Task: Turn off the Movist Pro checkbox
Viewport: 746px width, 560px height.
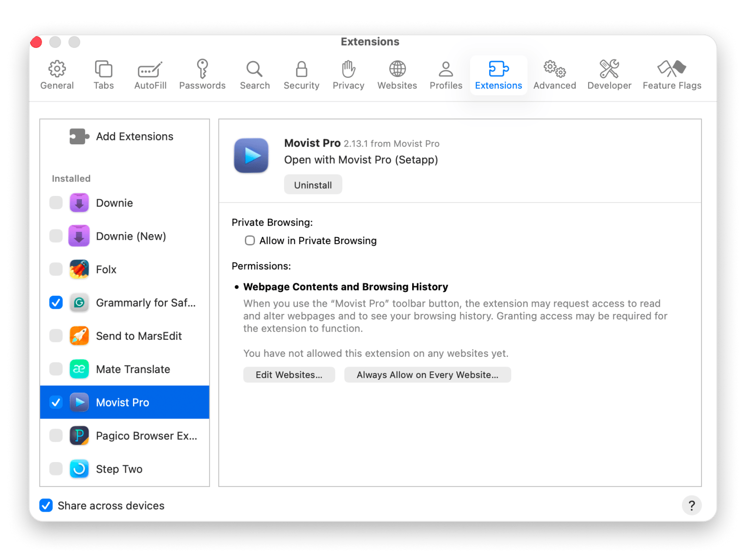Action: [56, 402]
